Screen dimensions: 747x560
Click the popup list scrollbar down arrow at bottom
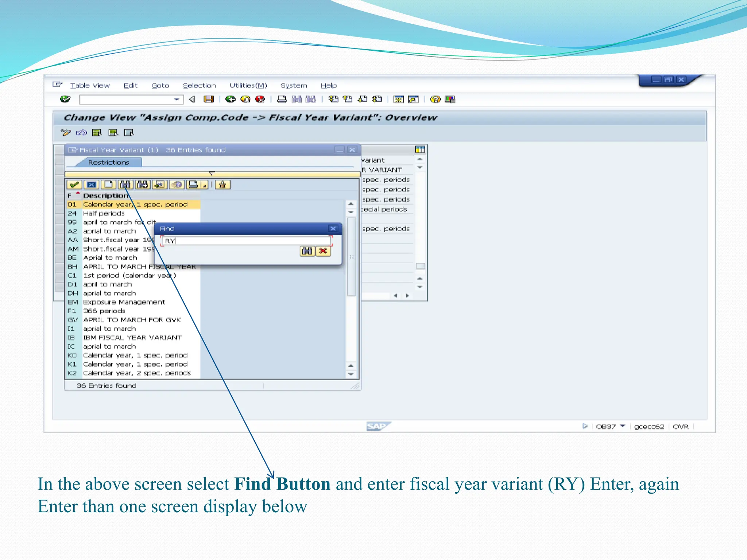(351, 374)
